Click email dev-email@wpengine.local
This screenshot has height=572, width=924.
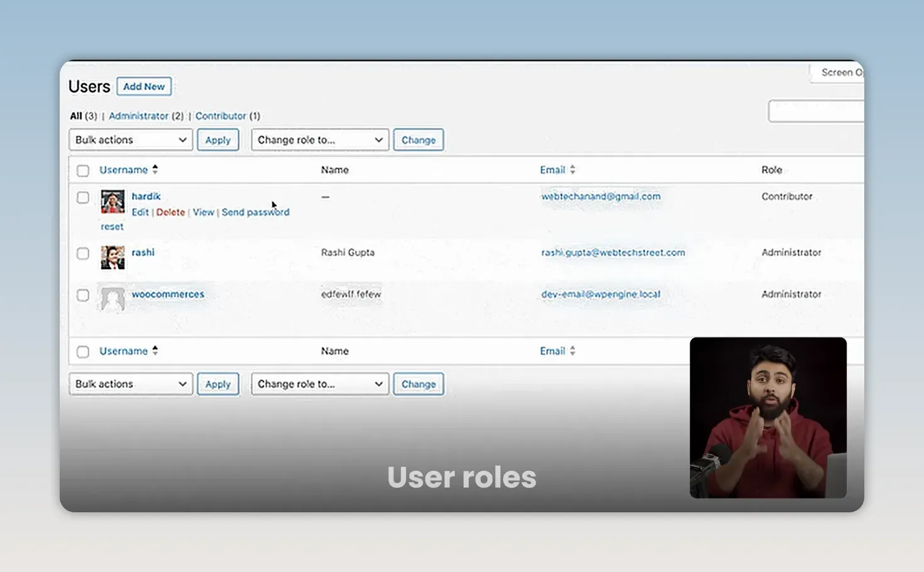click(x=601, y=294)
